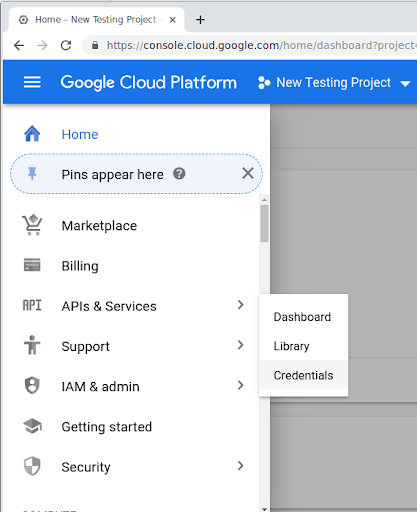Click the help question mark next to Pins
417x512 pixels.
click(x=179, y=174)
